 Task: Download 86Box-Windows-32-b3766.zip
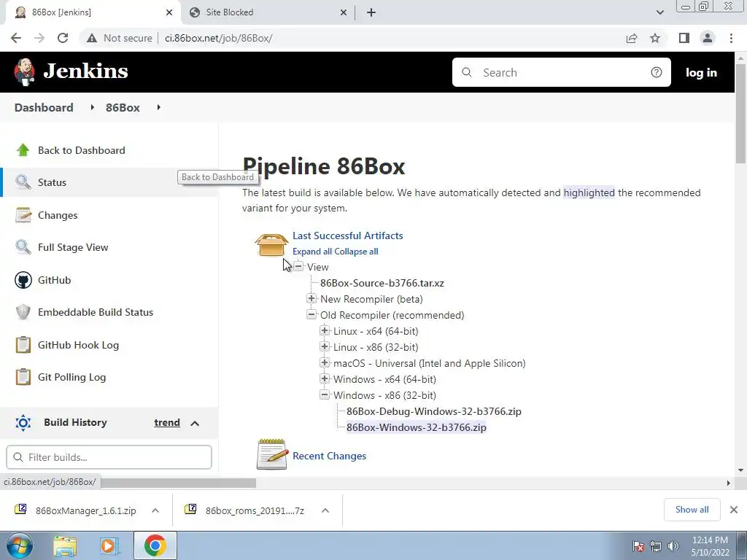click(417, 427)
